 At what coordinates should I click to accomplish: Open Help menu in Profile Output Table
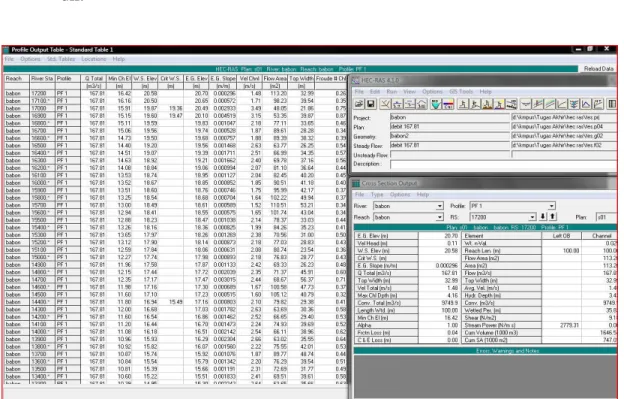point(119,59)
